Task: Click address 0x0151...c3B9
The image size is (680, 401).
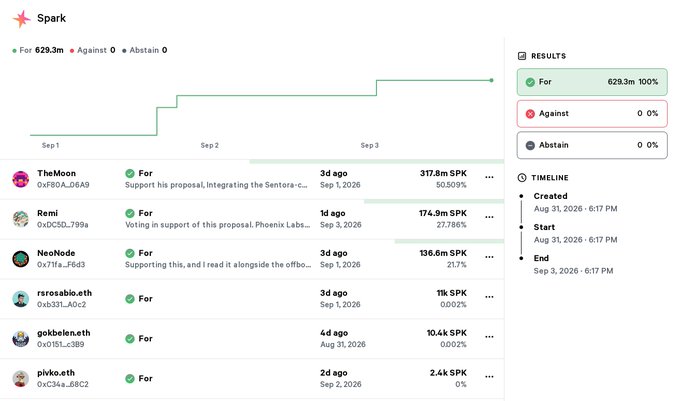Action: pos(61,345)
